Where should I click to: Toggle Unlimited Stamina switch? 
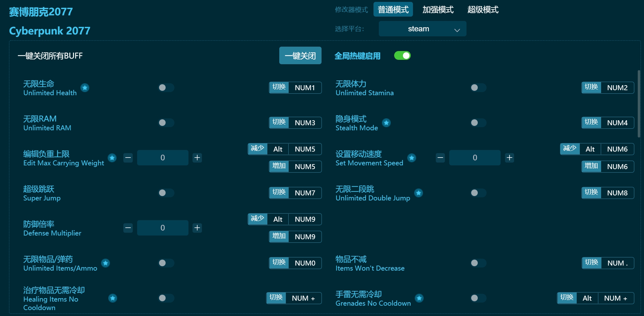[x=478, y=88]
